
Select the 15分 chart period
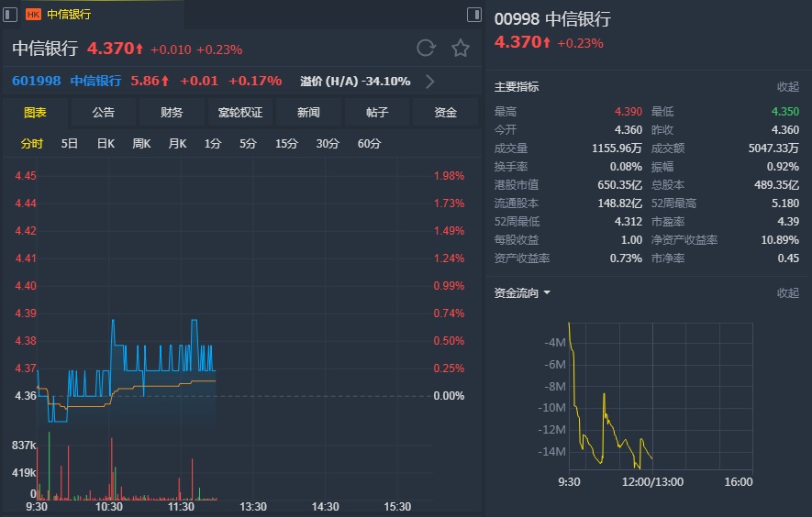pyautogui.click(x=286, y=144)
